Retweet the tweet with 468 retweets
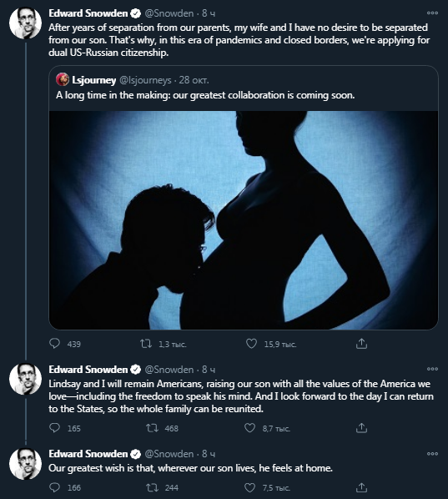Screen dimensions: 448x499 click(x=152, y=428)
